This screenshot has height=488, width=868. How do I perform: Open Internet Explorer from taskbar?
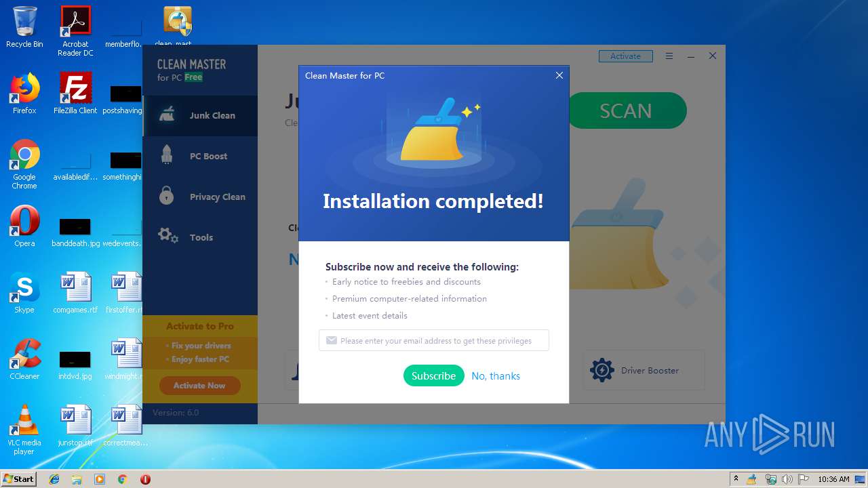pos(54,479)
